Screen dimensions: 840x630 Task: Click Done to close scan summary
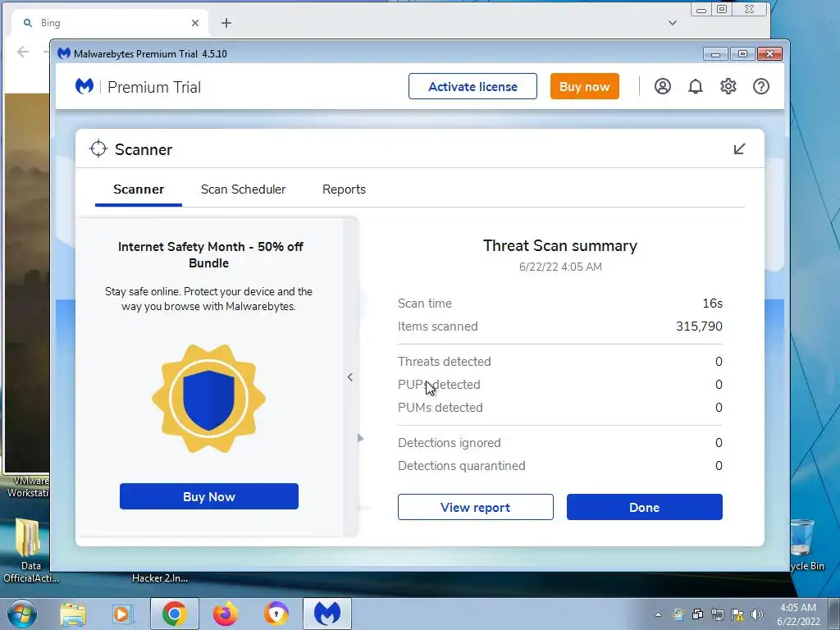click(645, 507)
